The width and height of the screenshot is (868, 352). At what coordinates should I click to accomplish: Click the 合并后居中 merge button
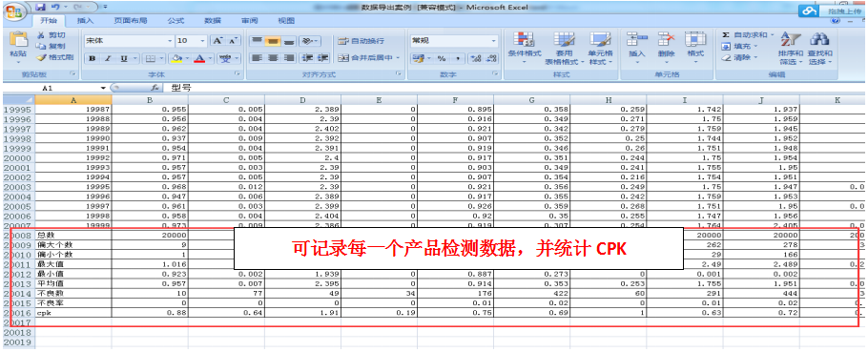point(369,57)
